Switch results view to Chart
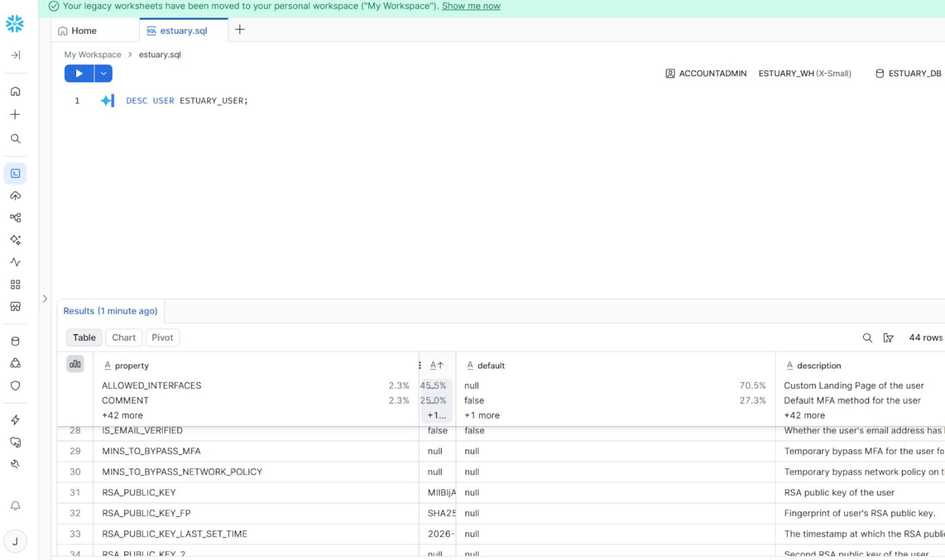 click(124, 337)
